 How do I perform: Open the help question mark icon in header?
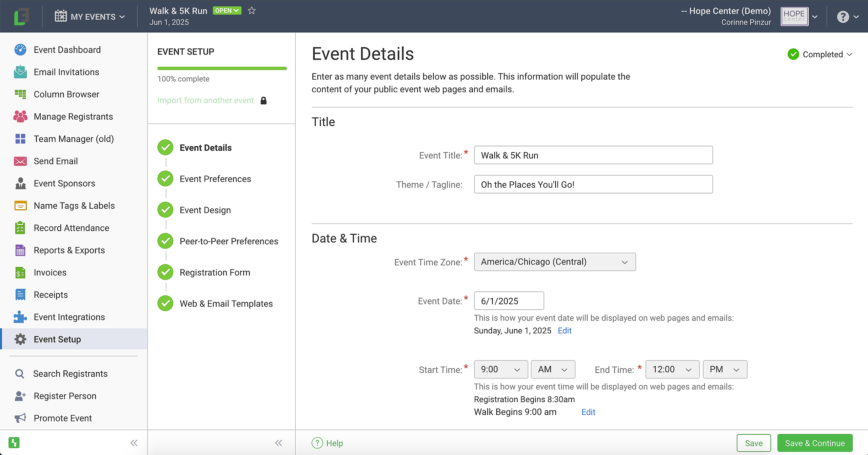(x=843, y=17)
